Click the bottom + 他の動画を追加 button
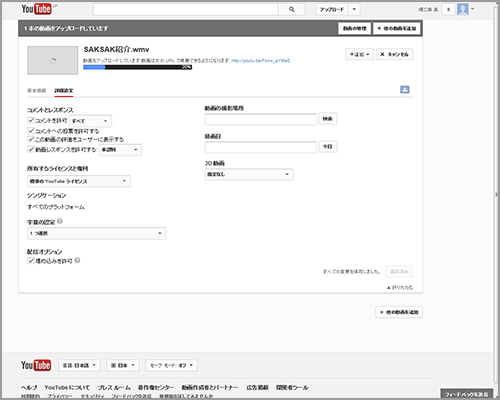500x400 pixels. click(x=399, y=312)
